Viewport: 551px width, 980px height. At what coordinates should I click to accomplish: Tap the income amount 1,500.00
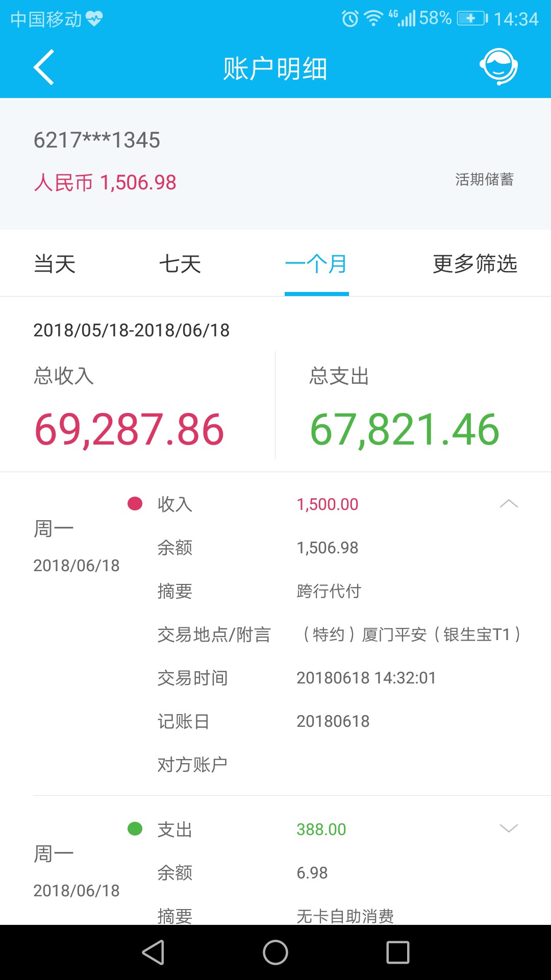[x=328, y=504]
